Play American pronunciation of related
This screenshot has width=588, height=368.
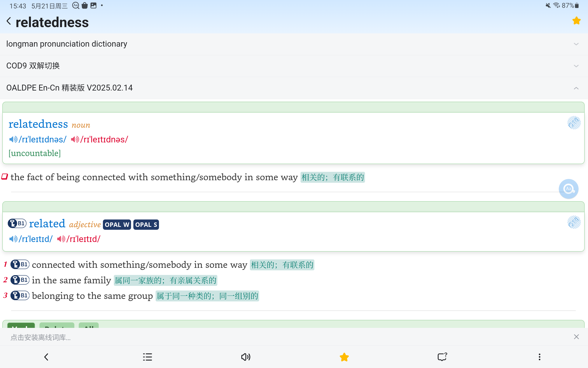(61, 239)
